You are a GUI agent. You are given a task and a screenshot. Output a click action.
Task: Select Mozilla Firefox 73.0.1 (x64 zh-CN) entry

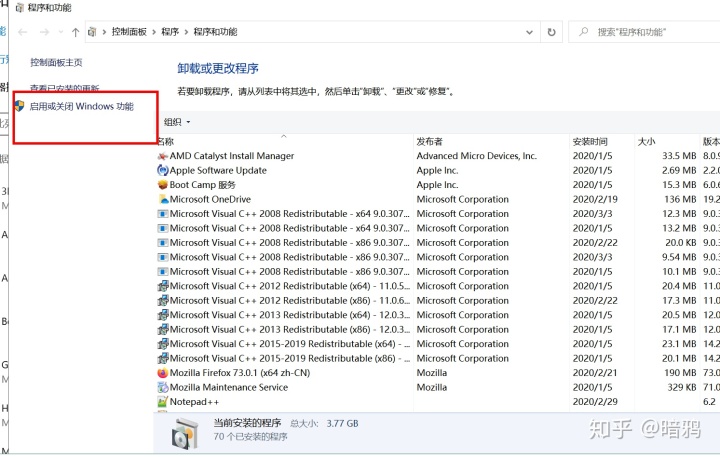coord(240,373)
